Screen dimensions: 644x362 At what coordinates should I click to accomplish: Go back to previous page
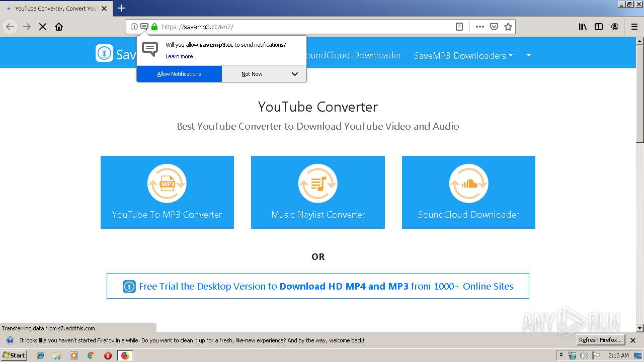(10, 27)
